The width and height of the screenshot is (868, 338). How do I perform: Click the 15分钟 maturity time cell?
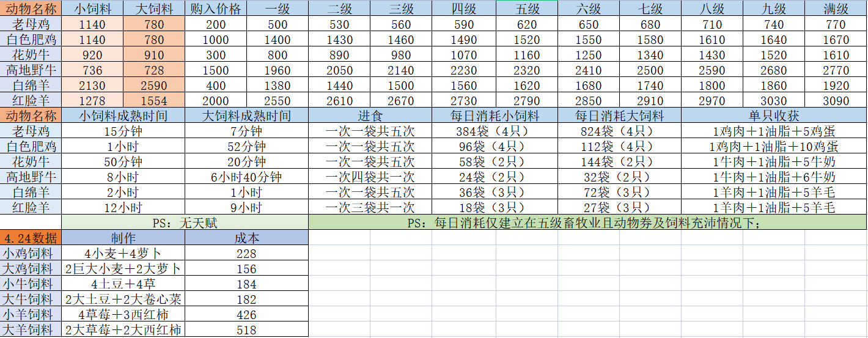point(123,131)
